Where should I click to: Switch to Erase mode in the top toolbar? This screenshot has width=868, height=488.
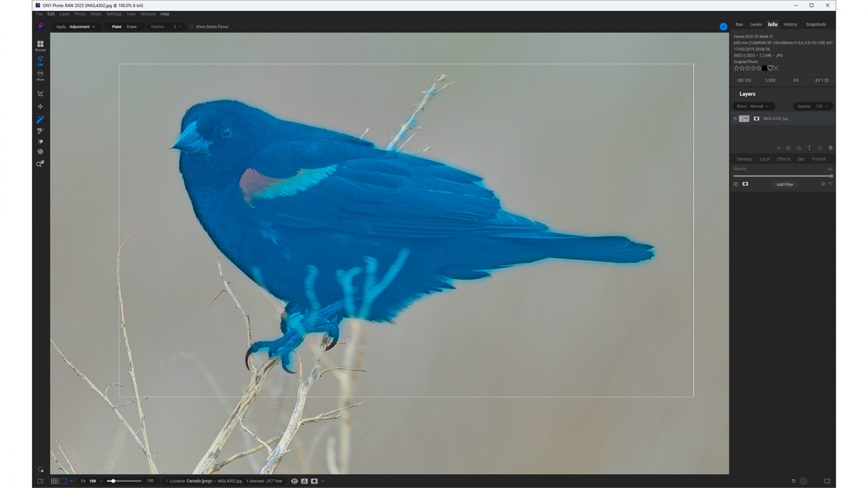132,27
